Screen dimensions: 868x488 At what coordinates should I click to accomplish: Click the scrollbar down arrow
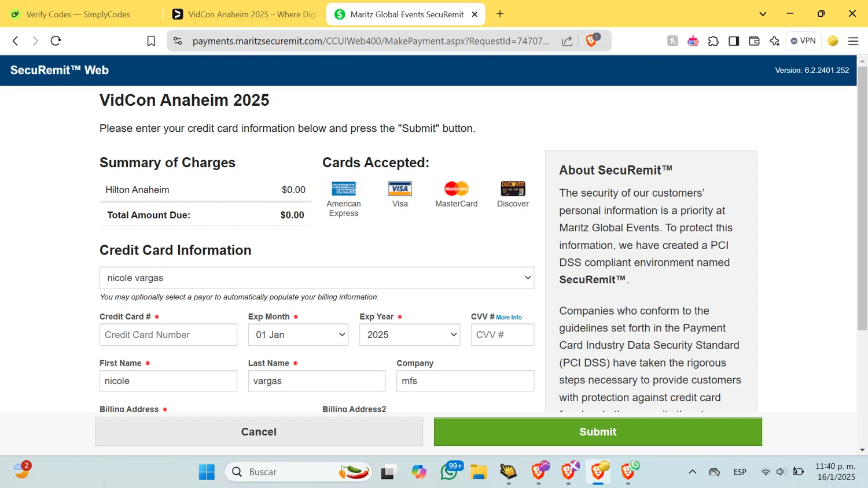coord(862,450)
